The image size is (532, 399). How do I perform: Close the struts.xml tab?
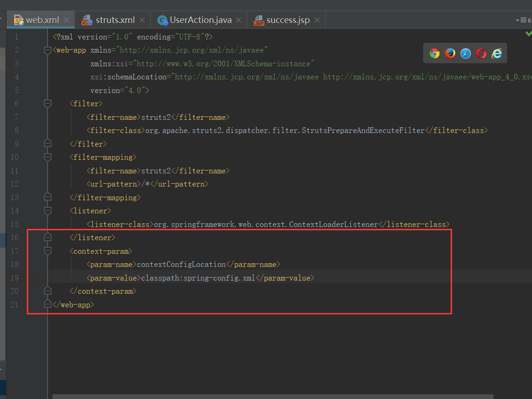[142, 20]
